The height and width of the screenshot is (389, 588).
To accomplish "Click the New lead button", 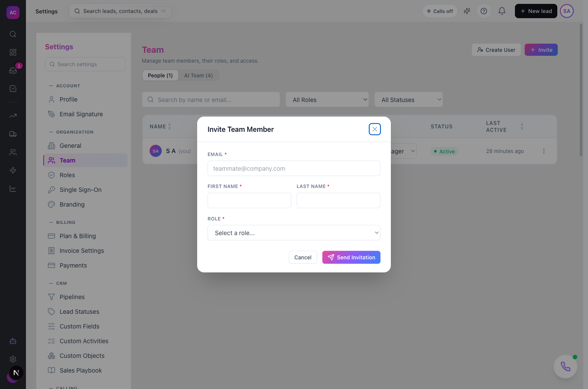I will pyautogui.click(x=536, y=11).
